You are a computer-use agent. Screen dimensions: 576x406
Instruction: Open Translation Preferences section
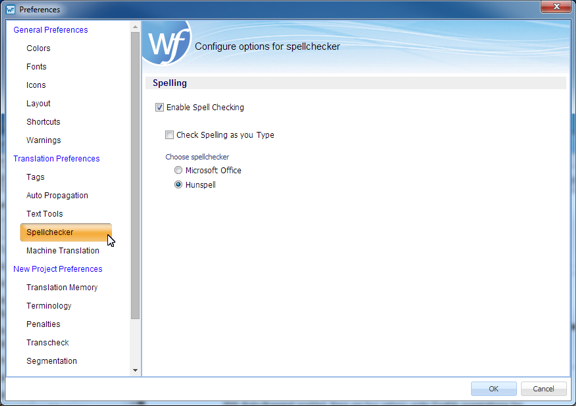(x=57, y=158)
